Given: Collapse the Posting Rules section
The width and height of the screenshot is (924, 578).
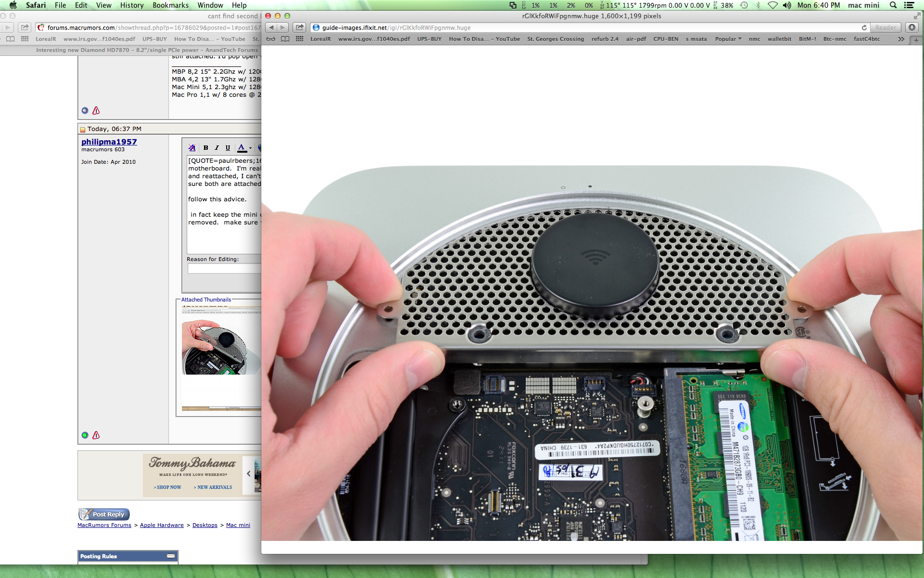Looking at the screenshot, I should 171,556.
